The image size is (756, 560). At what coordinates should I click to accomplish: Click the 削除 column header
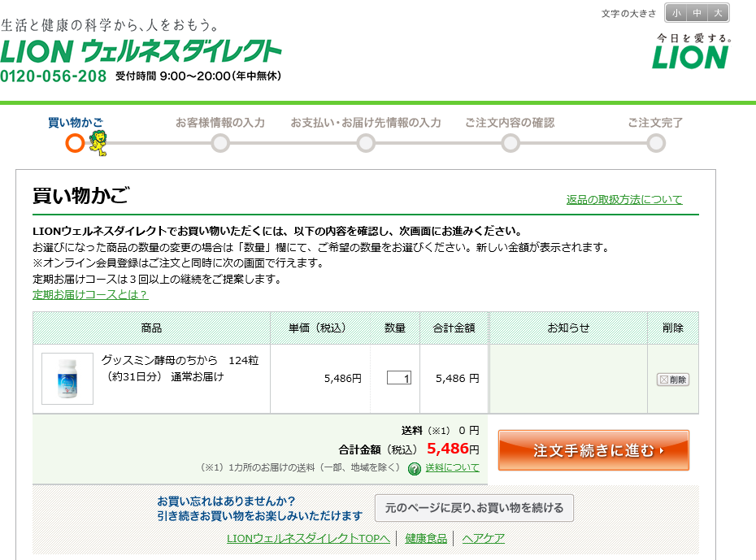[673, 328]
